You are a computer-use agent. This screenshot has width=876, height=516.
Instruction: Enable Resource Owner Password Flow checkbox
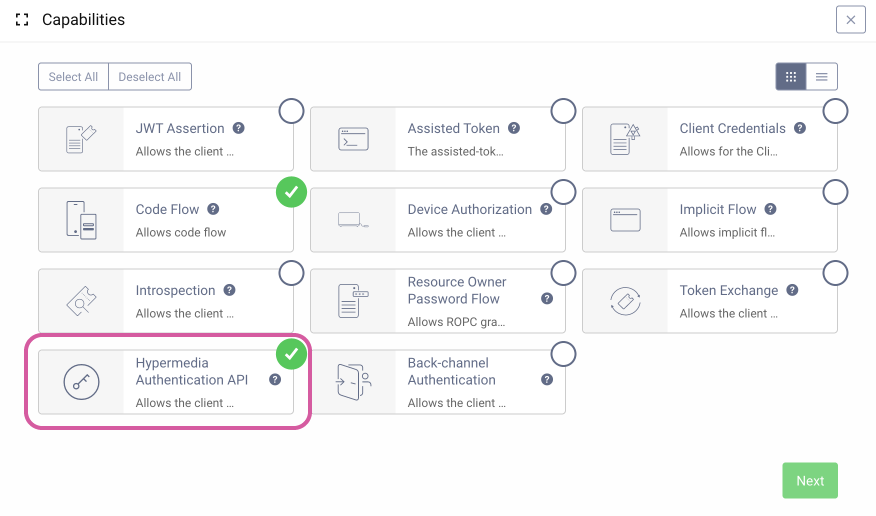563,273
